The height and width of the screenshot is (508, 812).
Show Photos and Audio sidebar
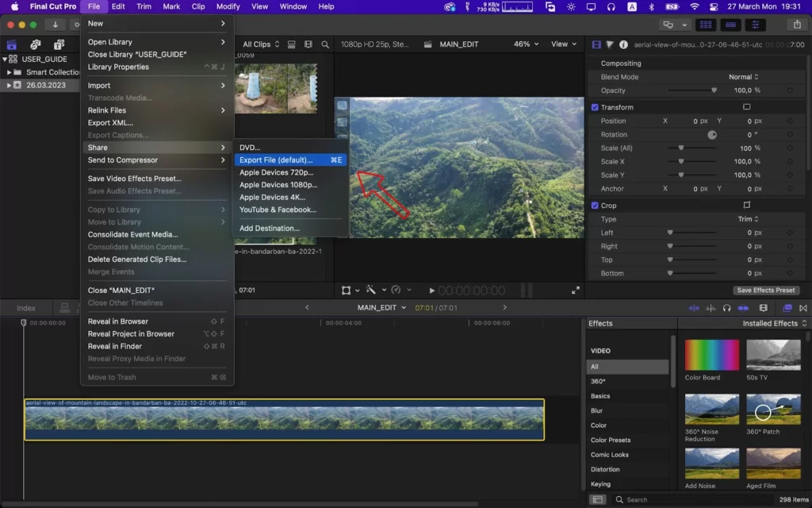tap(35, 44)
